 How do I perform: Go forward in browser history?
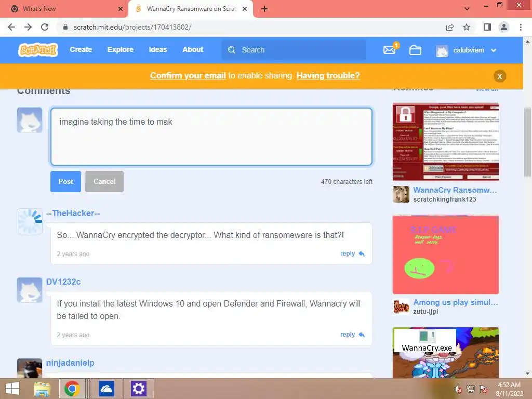[x=28, y=27]
